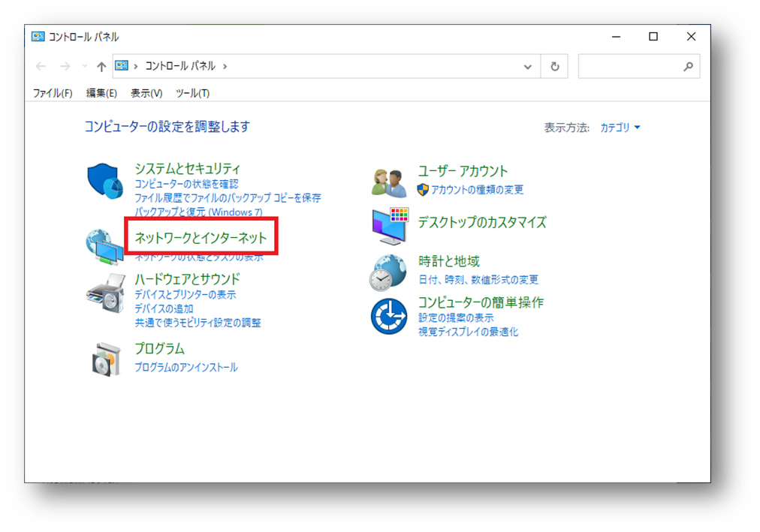This screenshot has height=532, width=760.
Task: Click 共通で使うモビリティ設定の調整 link
Action: point(198,323)
